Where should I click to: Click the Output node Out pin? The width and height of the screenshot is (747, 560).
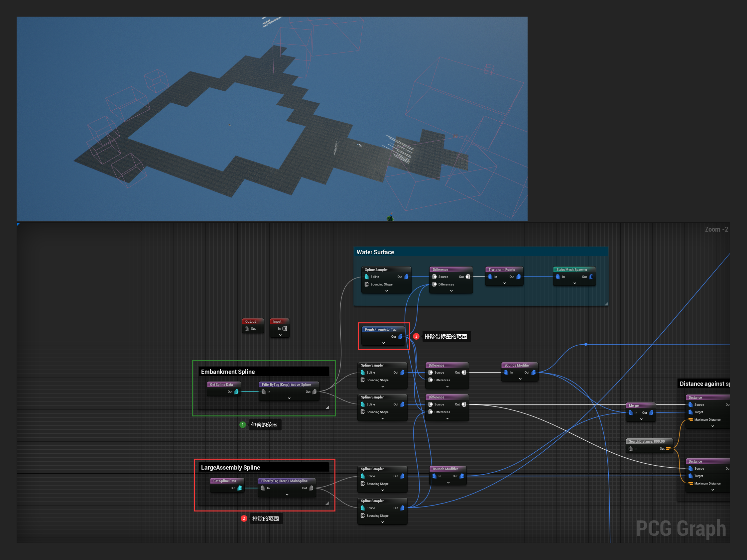[x=247, y=328]
